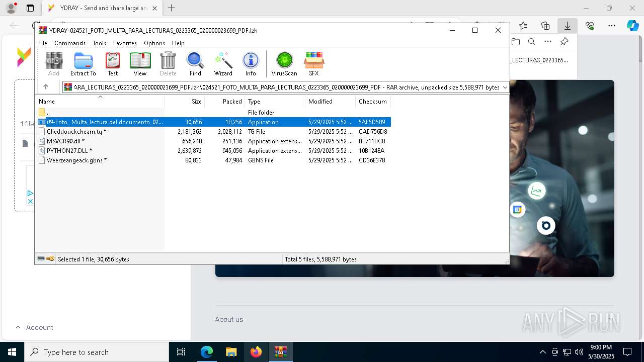Viewport: 644px width, 362px height.
Task: Show archive Info
Action: coord(251,64)
